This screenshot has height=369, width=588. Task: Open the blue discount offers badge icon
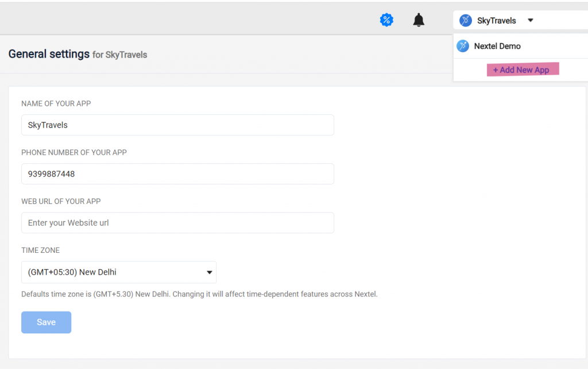tap(386, 20)
